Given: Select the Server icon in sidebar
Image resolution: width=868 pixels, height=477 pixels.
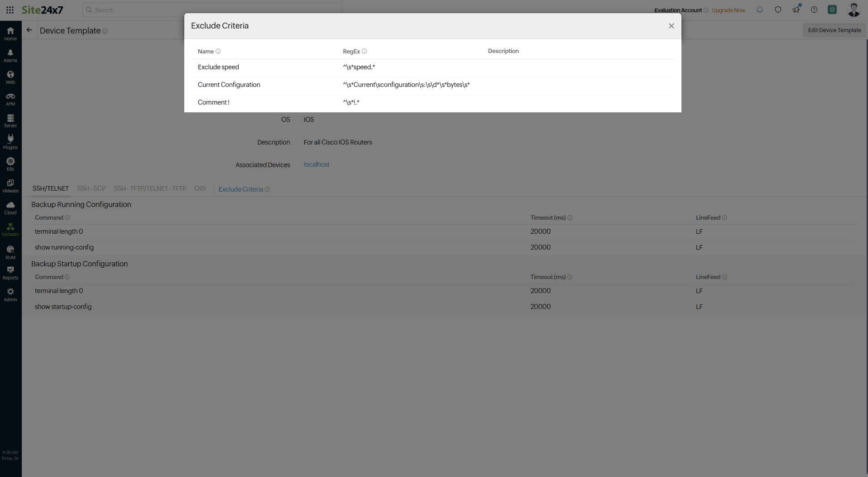Looking at the screenshot, I should [10, 120].
